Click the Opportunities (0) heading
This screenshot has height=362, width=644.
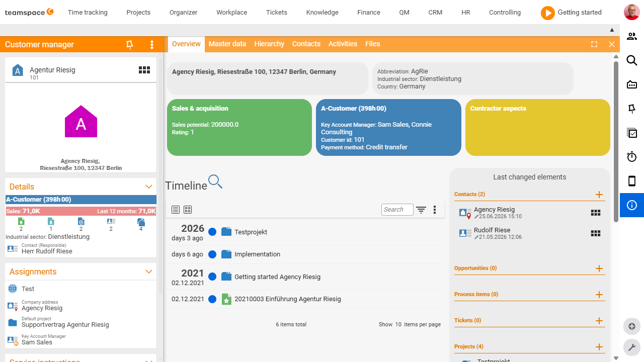475,268
